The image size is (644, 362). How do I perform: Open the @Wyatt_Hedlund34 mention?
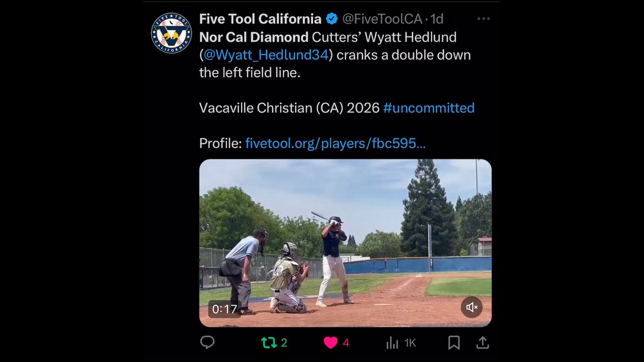(x=266, y=55)
